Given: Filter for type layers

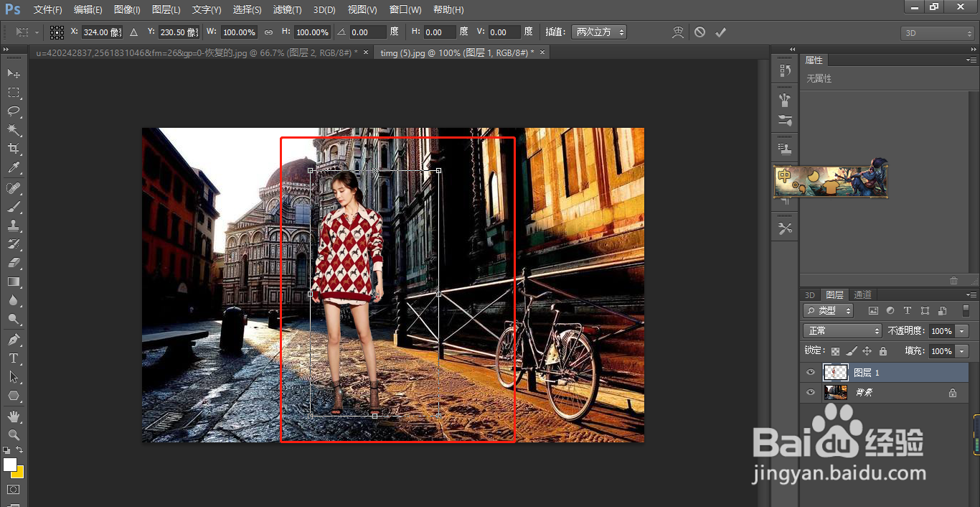Looking at the screenshot, I should 908,311.
